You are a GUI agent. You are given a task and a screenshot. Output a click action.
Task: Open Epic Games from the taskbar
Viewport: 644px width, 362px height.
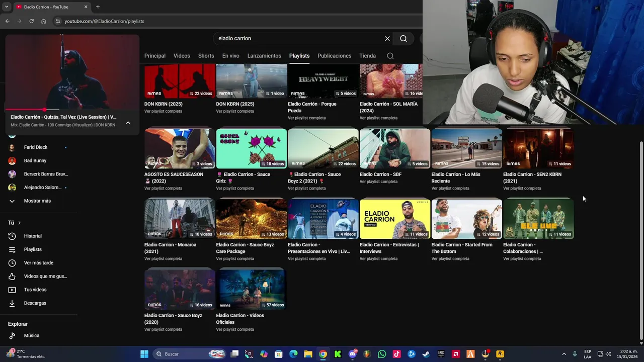tap(441, 354)
